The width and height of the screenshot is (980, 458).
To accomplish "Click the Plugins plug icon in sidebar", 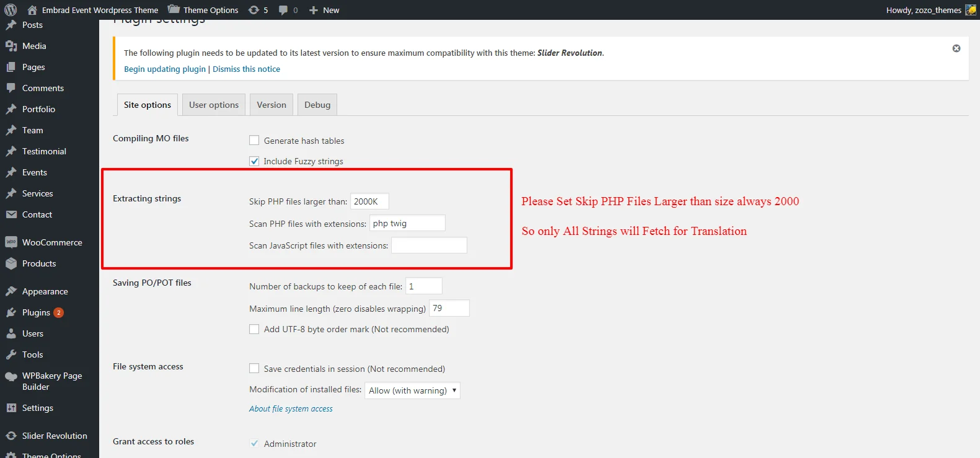I will [x=11, y=312].
